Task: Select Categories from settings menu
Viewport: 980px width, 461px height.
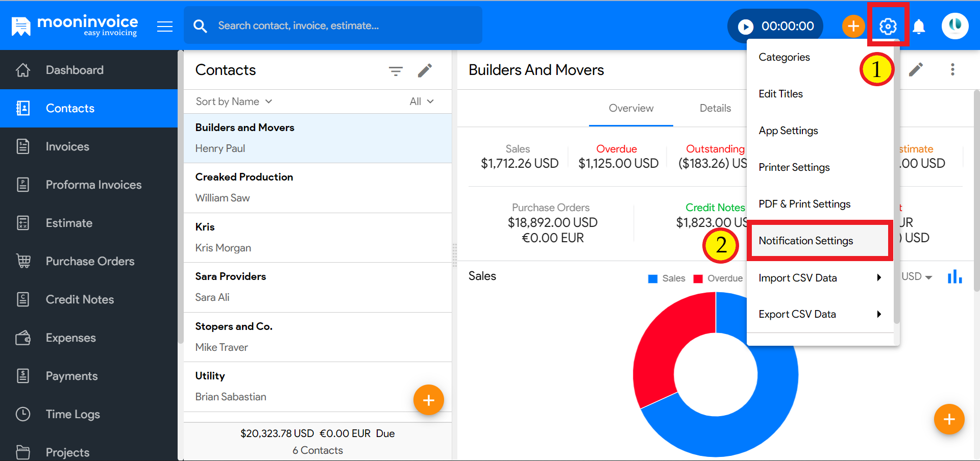Action: point(820,57)
